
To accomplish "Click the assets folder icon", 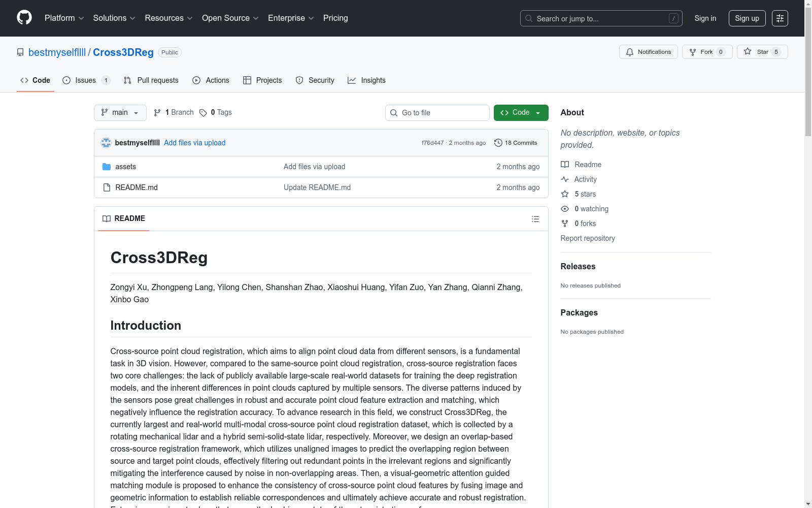I will tap(107, 167).
